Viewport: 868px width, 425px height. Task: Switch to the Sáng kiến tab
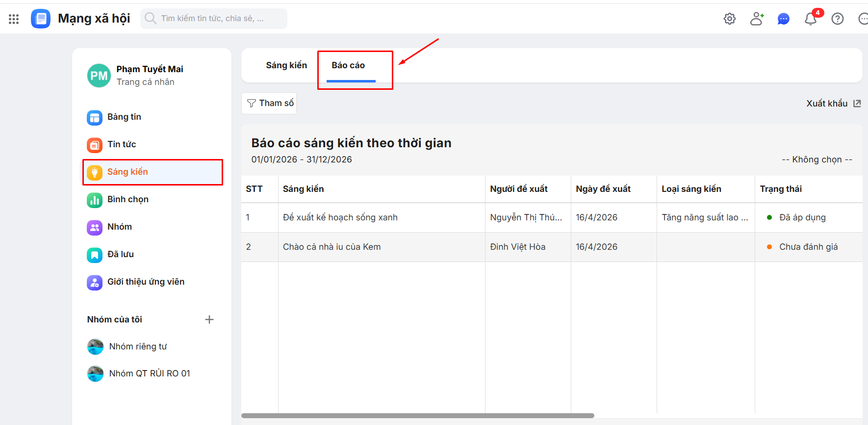point(286,65)
